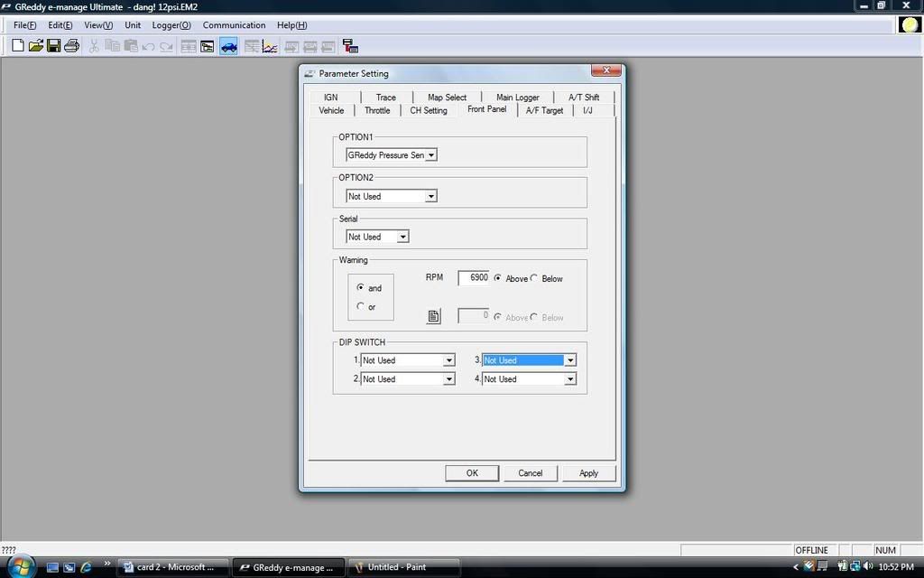Click the RPM 6900 input field
The height and width of the screenshot is (578, 924).
click(474, 278)
